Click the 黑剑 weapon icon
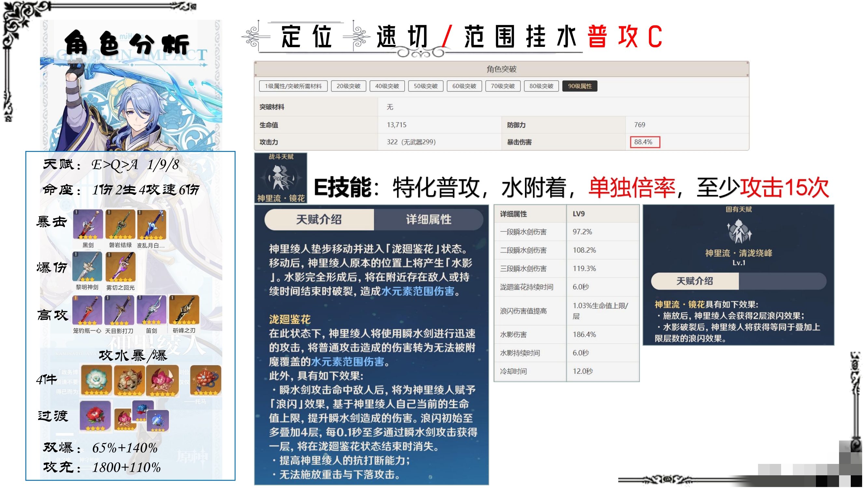Image resolution: width=868 pixels, height=488 pixels. tap(88, 224)
